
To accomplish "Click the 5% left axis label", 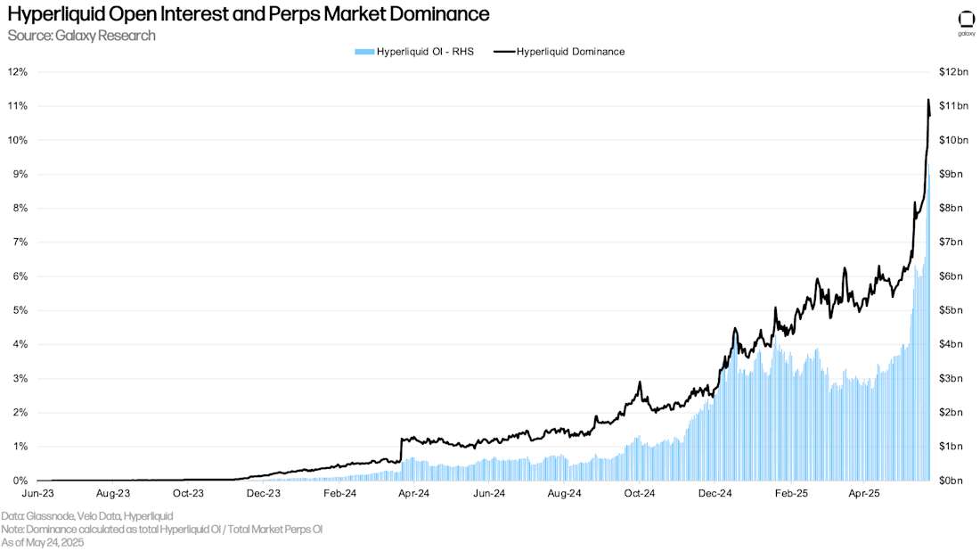I will pyautogui.click(x=20, y=310).
